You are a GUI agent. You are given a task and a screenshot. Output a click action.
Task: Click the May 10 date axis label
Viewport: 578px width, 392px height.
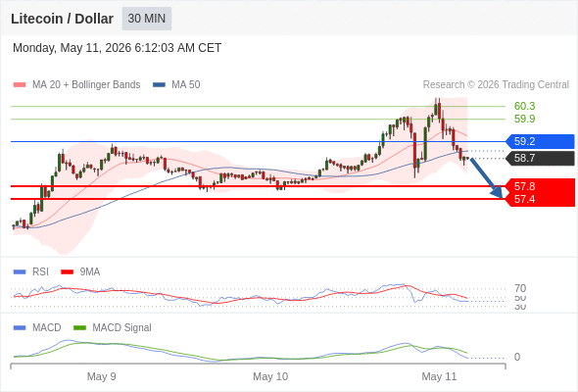click(x=270, y=376)
